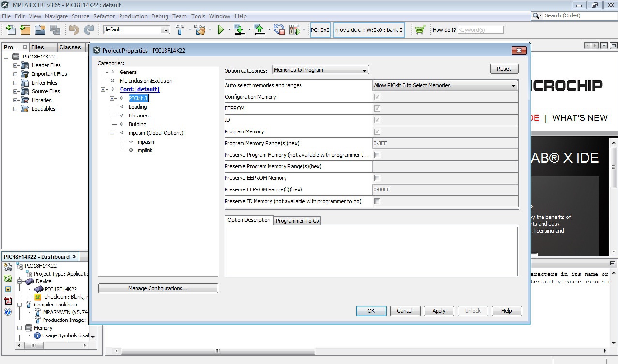Toggle Preserve EEPROM Memory checkbox
Image resolution: width=618 pixels, height=364 pixels.
click(377, 178)
